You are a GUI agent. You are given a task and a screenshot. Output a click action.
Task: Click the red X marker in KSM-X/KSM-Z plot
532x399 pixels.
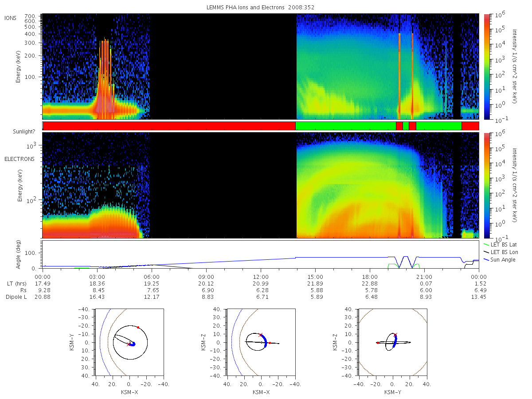coord(260,335)
